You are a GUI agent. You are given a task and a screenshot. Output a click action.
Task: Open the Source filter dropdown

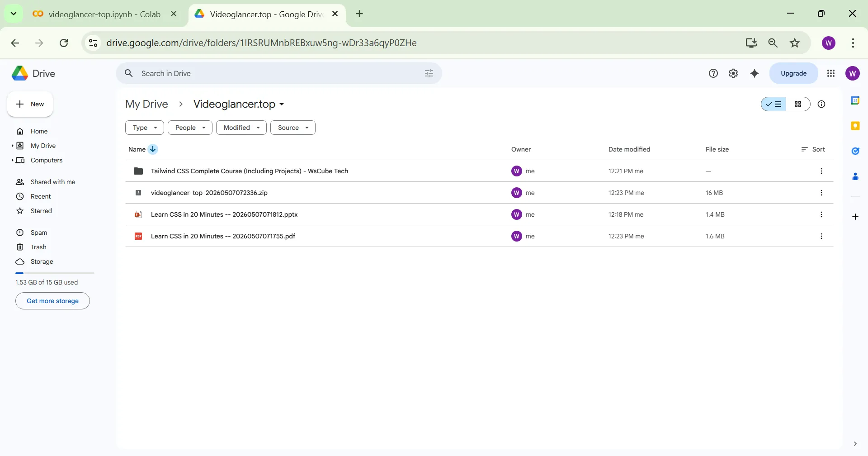[293, 128]
